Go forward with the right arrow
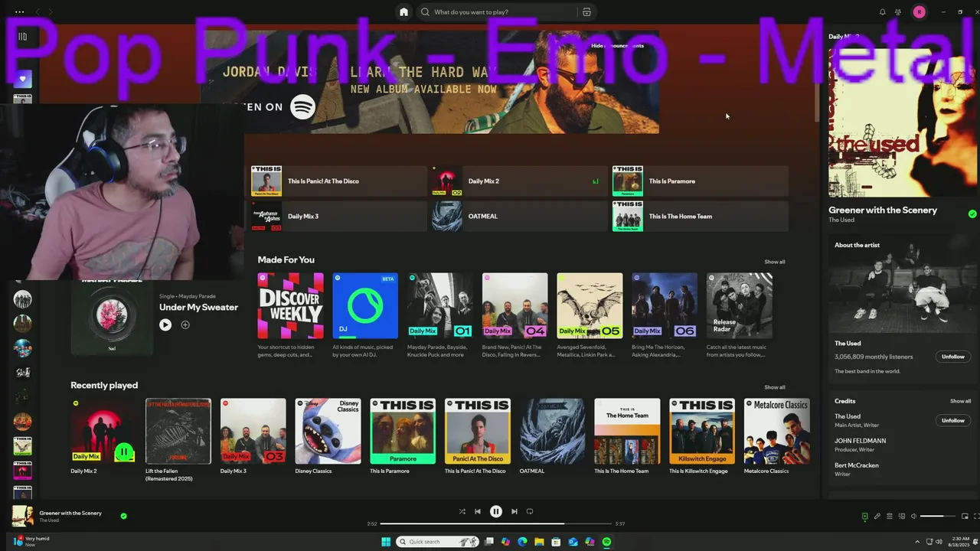 (51, 12)
